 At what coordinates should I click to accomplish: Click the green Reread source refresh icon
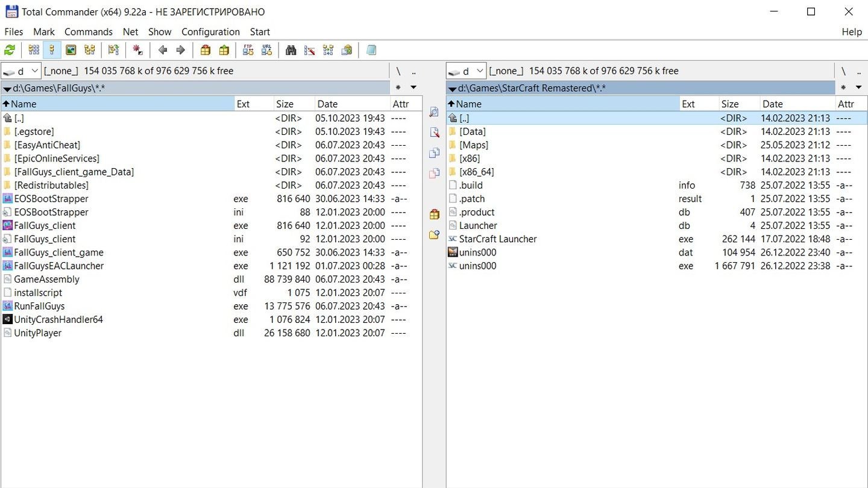pos(10,50)
